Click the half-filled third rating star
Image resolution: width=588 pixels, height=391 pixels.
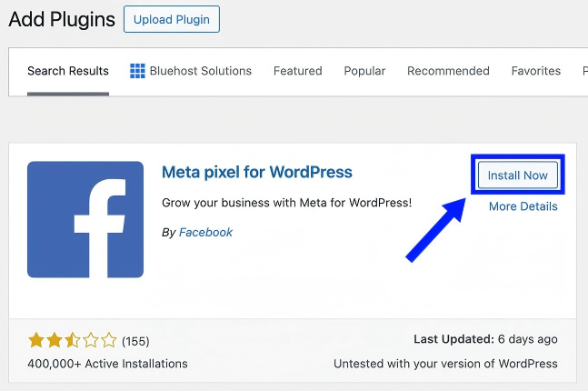coord(73,341)
